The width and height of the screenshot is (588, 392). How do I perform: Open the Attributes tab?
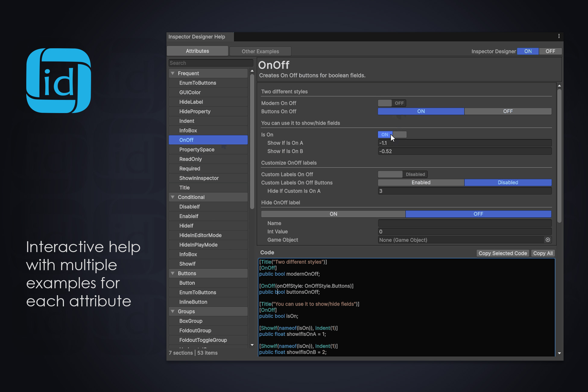198,51
